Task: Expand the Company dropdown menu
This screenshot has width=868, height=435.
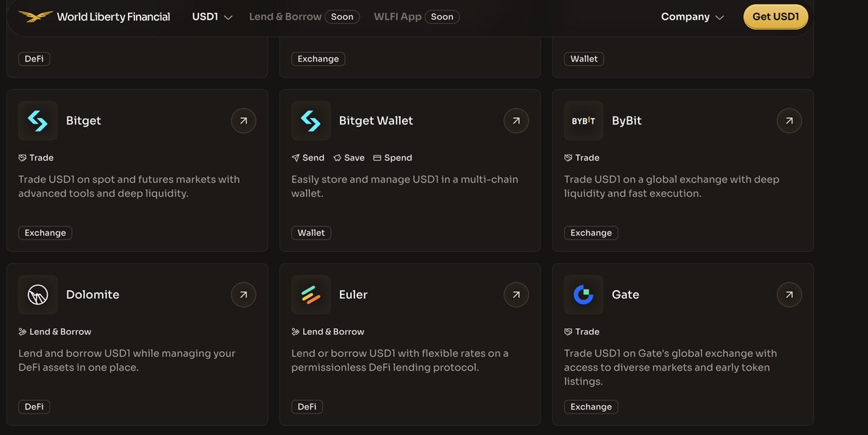Action: 692,17
